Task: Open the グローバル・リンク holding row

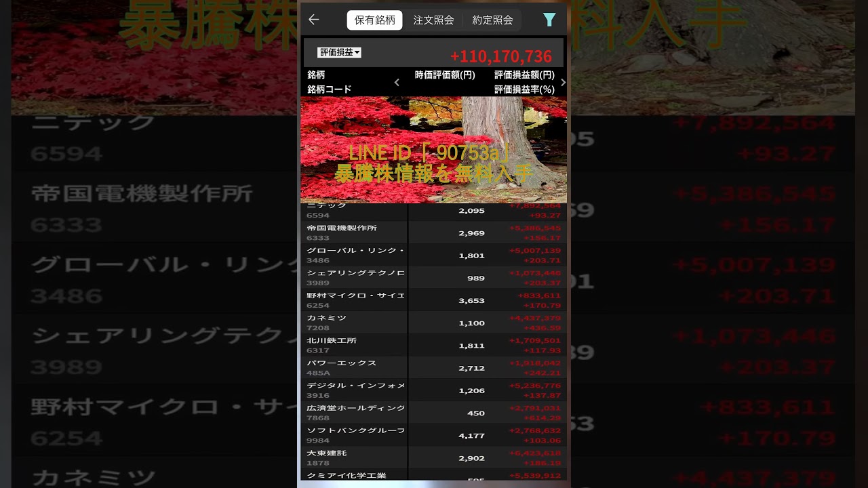Action: tap(434, 256)
